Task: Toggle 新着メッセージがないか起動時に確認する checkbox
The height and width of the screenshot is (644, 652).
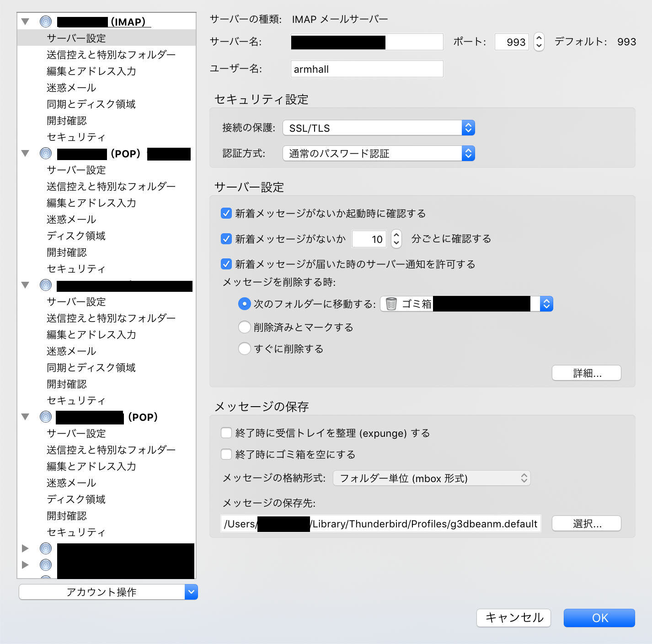Action: (226, 213)
